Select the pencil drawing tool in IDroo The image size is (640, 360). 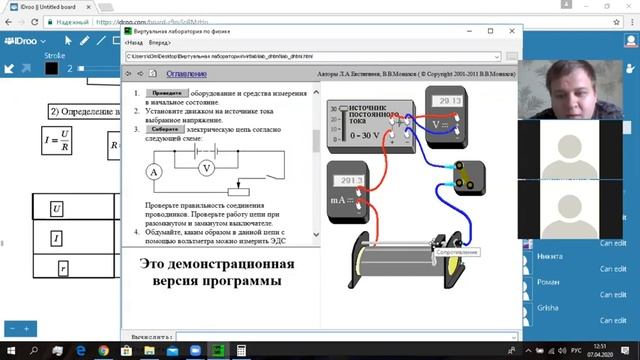point(84,41)
